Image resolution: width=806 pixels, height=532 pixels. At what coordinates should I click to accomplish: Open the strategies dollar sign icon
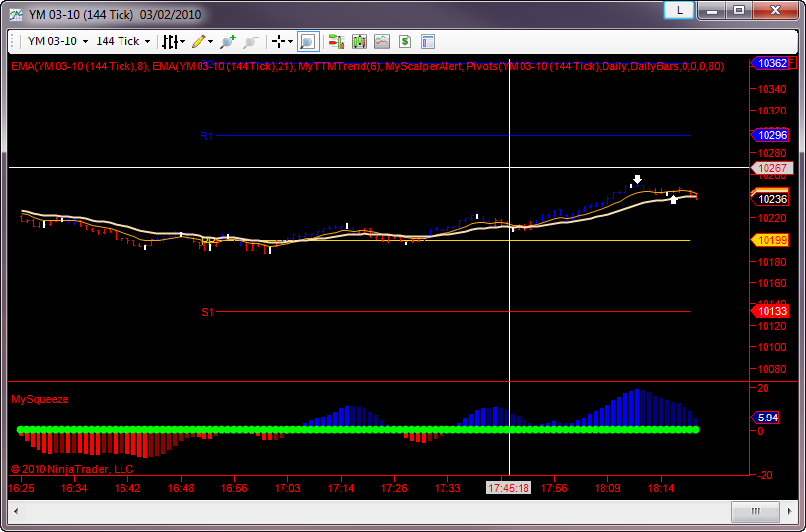coord(405,41)
